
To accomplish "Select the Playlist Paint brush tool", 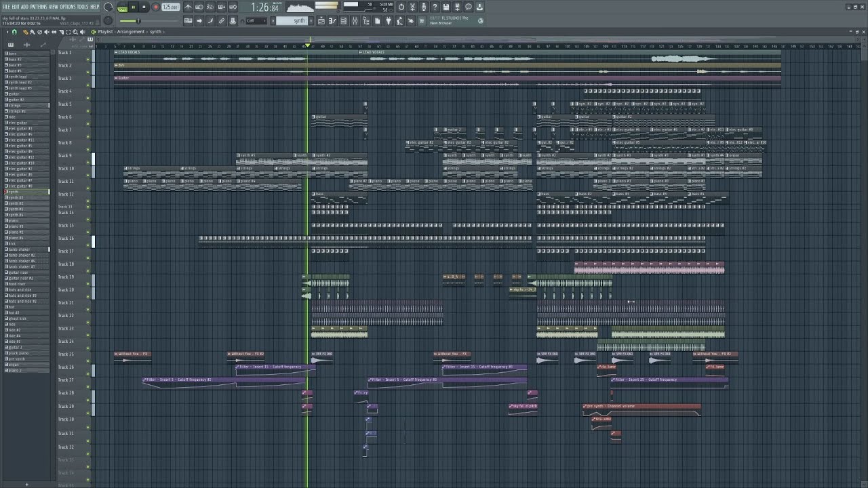I will (x=33, y=32).
